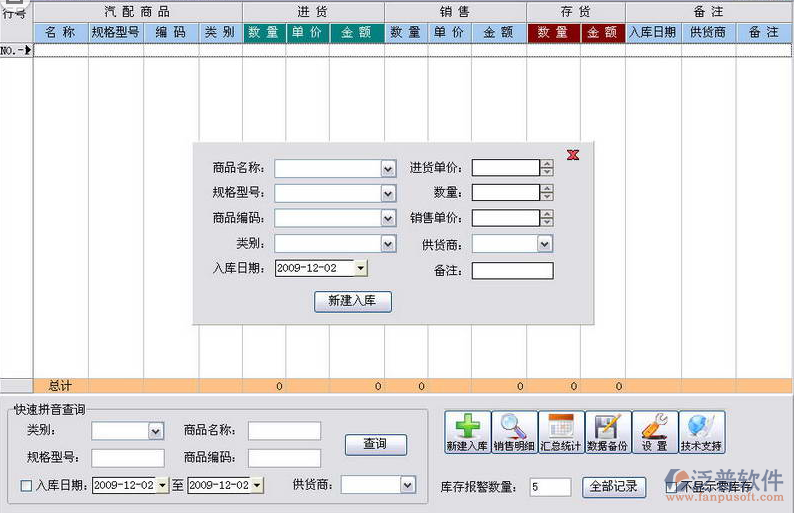Open 设置 wrench toolbar icon
The width and height of the screenshot is (794, 513).
[x=655, y=432]
